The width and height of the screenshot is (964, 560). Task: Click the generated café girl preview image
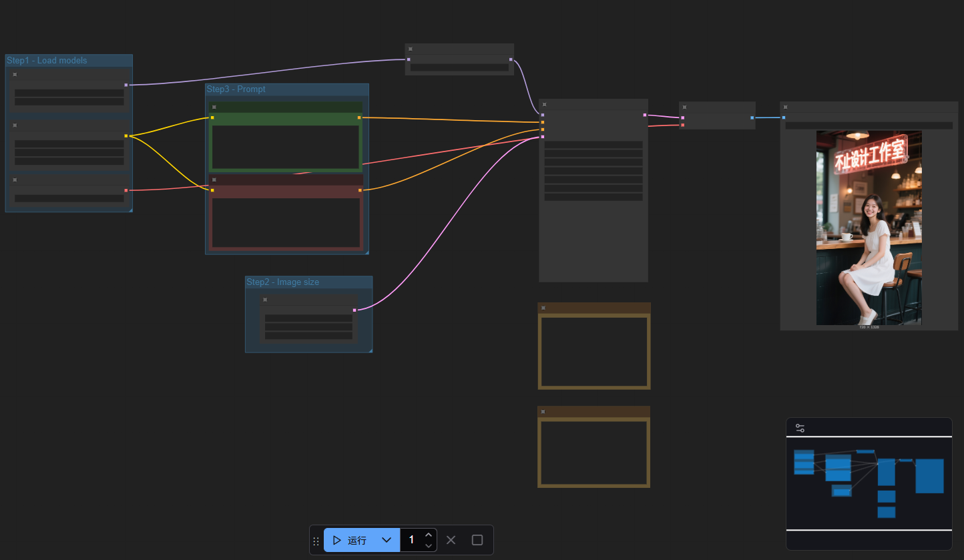(x=869, y=227)
